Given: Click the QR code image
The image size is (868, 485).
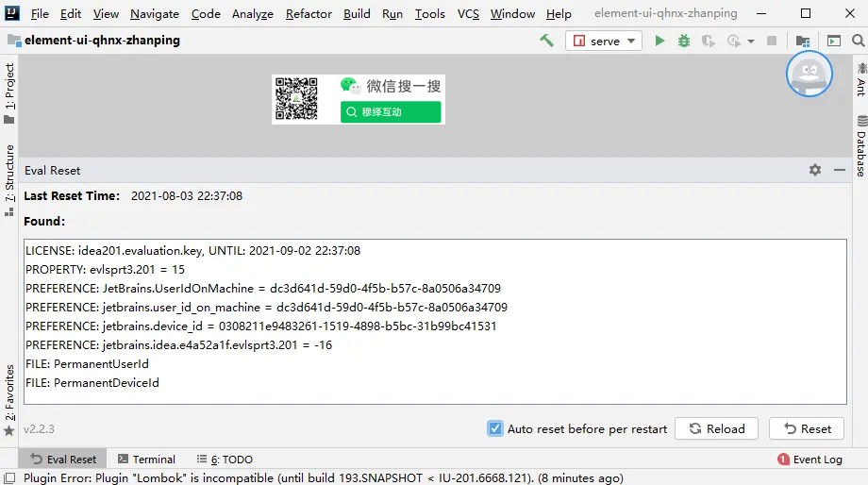Looking at the screenshot, I should (296, 98).
